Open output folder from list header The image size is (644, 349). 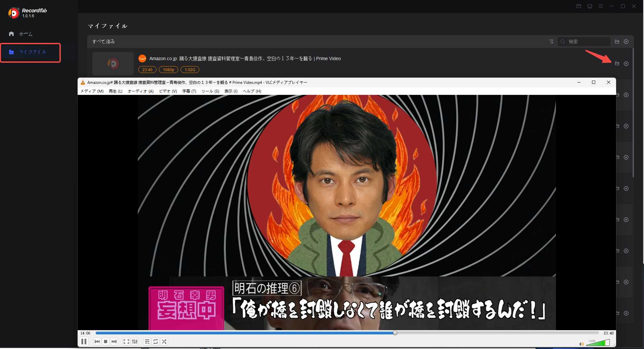(x=617, y=42)
